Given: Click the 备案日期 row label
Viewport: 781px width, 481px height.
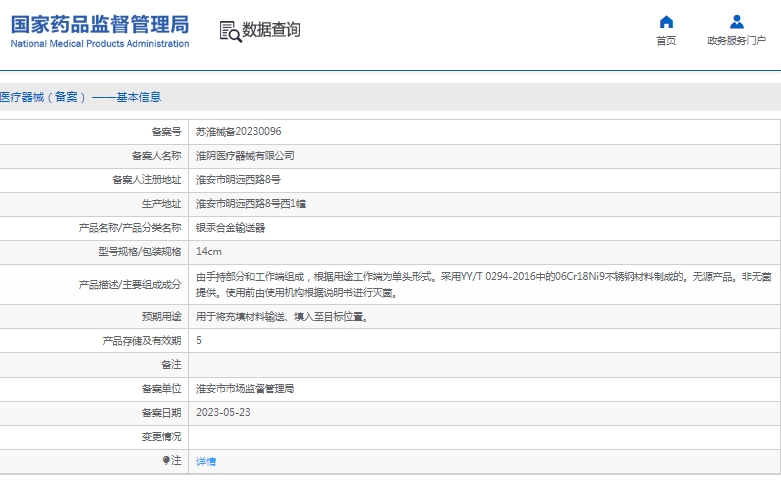Looking at the screenshot, I should click(x=161, y=412).
